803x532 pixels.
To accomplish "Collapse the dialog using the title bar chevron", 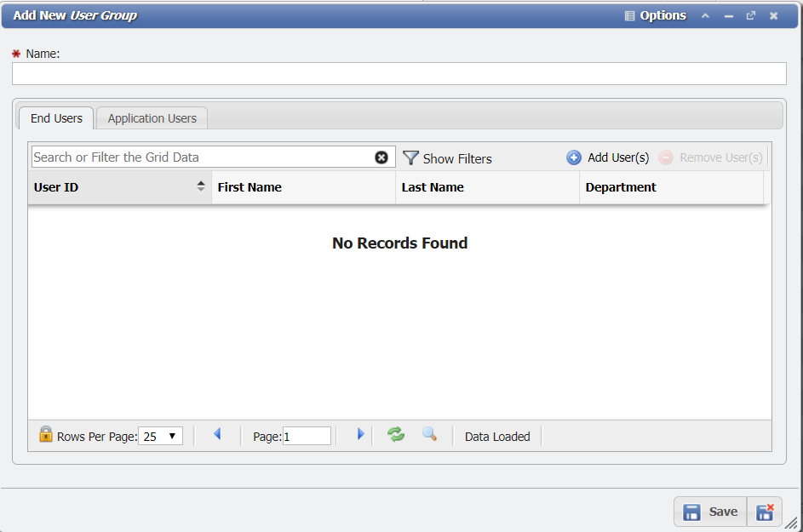I will (x=705, y=15).
